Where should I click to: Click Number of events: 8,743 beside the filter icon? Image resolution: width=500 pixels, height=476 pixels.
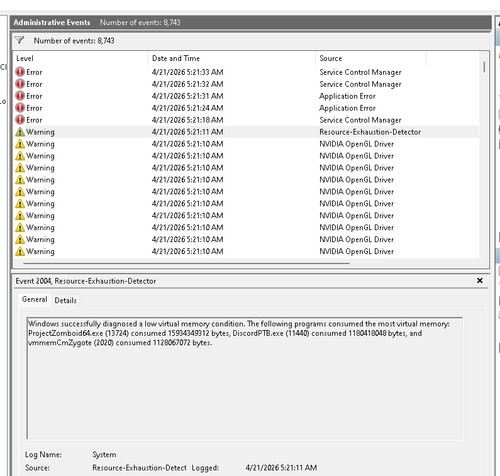[x=74, y=41]
